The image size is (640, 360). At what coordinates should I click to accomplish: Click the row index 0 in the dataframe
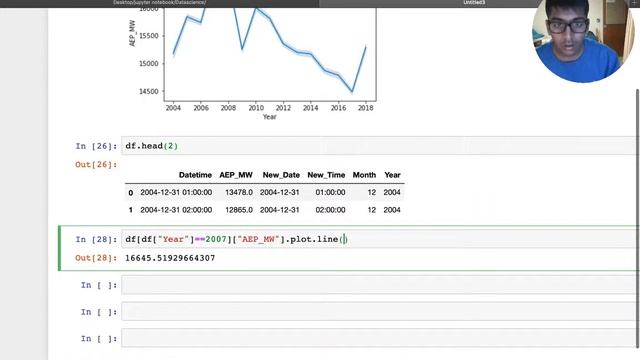[x=131, y=193]
